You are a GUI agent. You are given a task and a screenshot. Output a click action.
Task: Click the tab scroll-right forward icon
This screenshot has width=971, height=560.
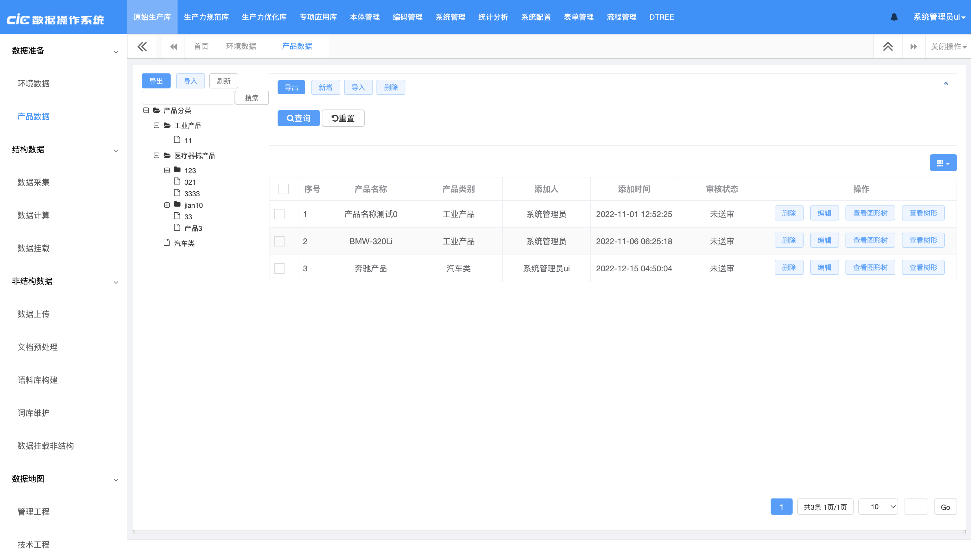(x=913, y=47)
